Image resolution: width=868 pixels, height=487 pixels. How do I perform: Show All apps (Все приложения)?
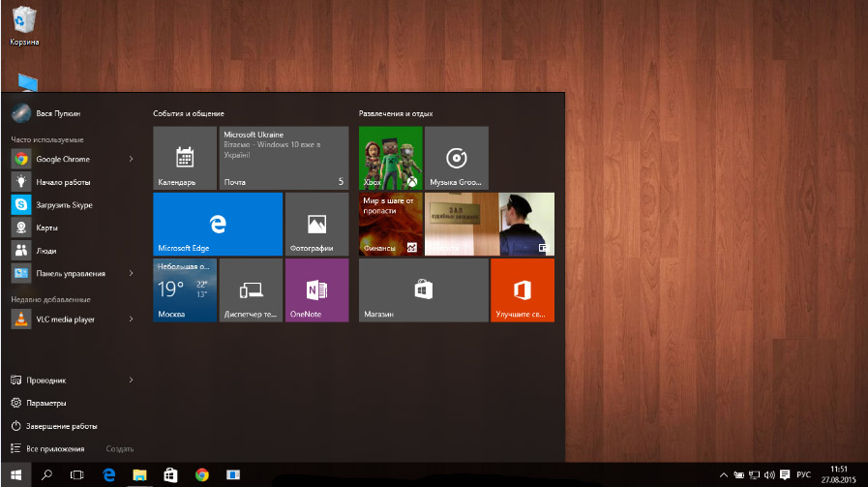pyautogui.click(x=47, y=449)
